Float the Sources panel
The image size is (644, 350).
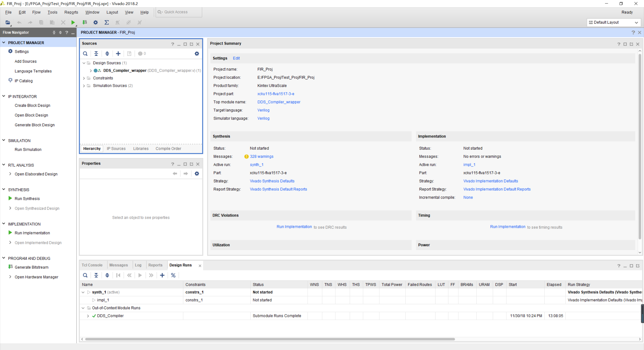coord(191,44)
